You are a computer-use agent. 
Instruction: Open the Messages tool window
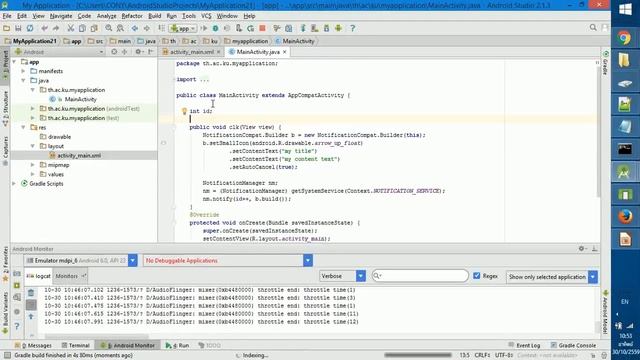point(33,345)
